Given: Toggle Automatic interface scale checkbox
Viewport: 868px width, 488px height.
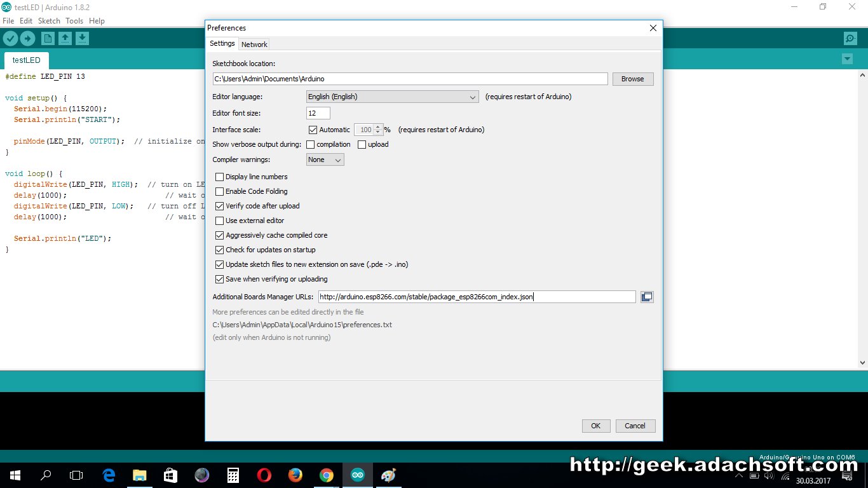Looking at the screenshot, I should (313, 130).
